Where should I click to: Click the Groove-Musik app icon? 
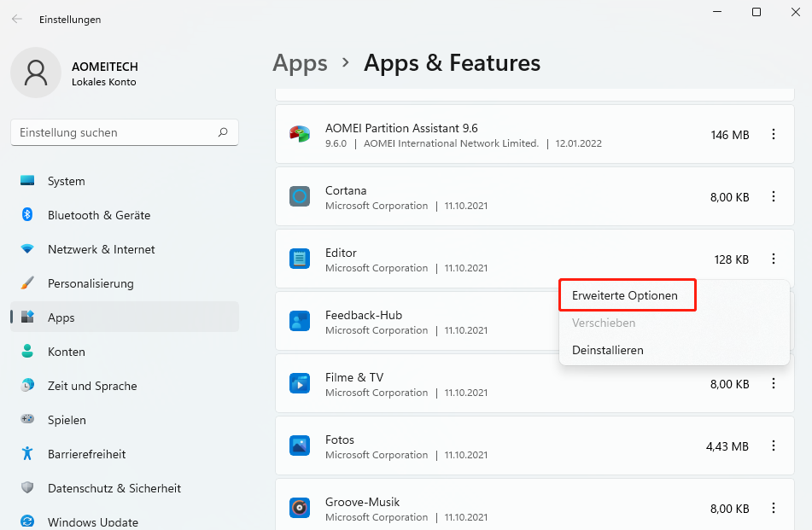click(x=299, y=508)
